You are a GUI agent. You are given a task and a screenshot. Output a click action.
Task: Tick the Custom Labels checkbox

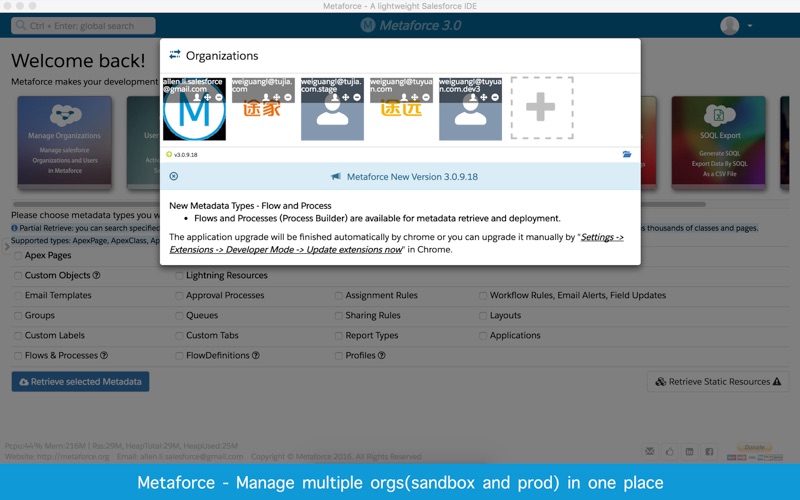tap(18, 336)
